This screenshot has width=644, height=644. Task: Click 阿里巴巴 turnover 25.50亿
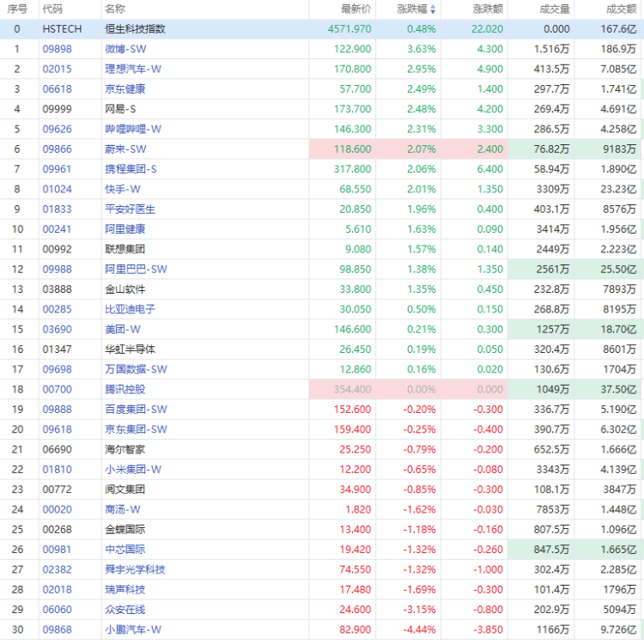pyautogui.click(x=618, y=269)
